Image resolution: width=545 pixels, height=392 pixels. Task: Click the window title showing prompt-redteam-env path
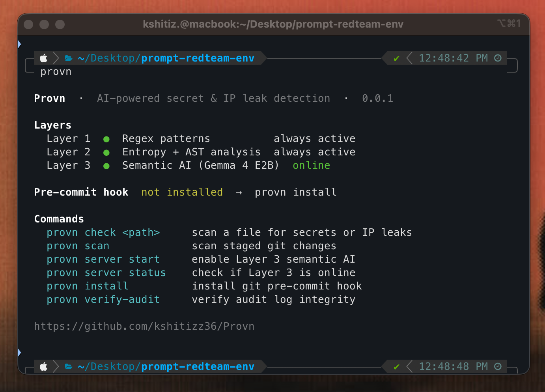coord(272,24)
